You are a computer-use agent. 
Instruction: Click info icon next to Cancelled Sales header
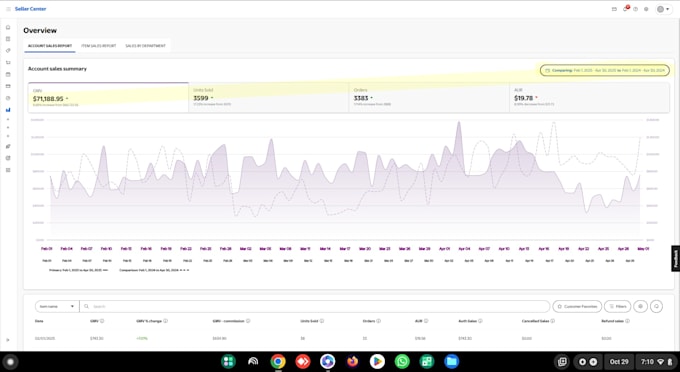point(552,321)
